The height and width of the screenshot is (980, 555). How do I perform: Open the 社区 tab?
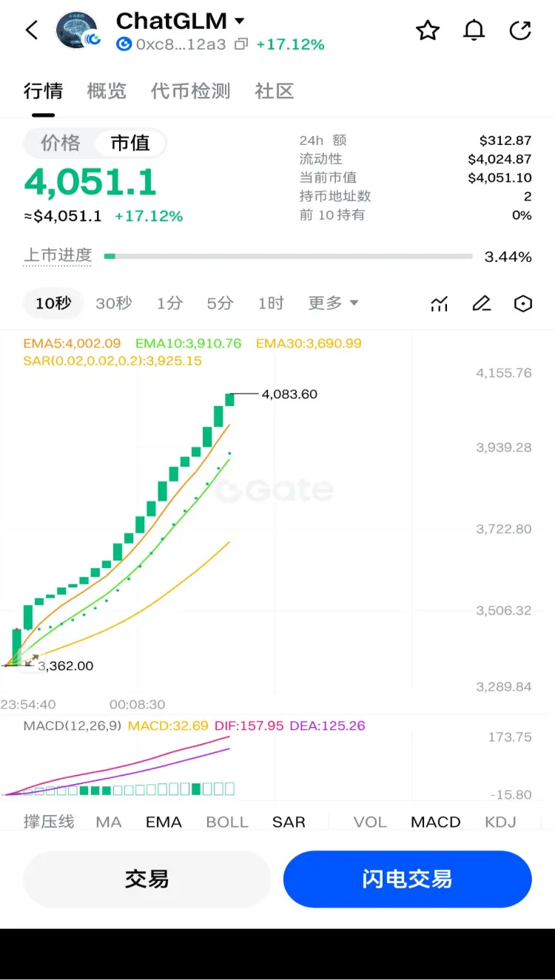[275, 91]
